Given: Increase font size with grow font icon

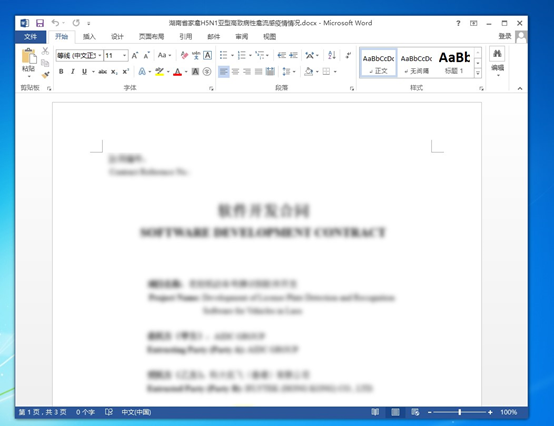Looking at the screenshot, I should pyautogui.click(x=135, y=55).
